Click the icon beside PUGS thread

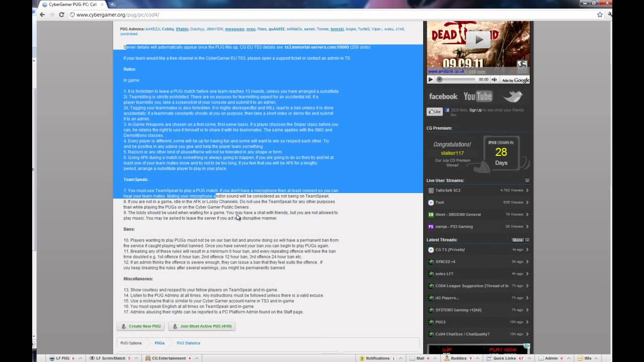[431, 322]
